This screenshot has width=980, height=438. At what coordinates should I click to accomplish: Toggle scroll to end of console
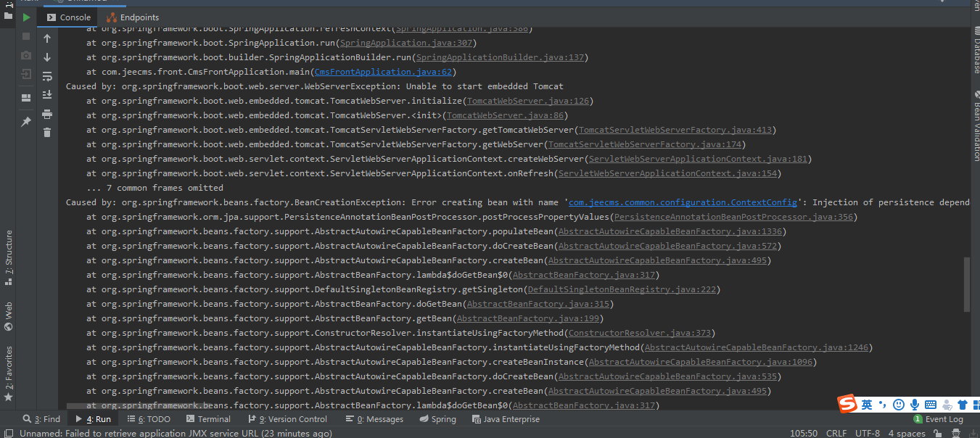click(47, 95)
